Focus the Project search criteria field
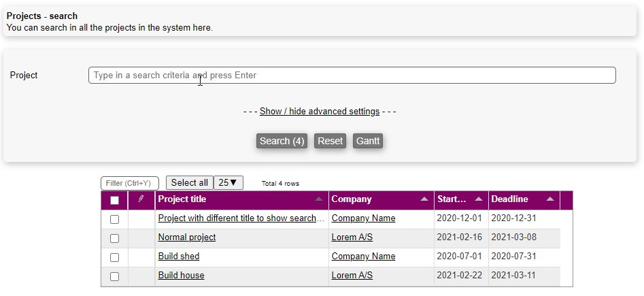This screenshot has width=644, height=296. coord(352,76)
